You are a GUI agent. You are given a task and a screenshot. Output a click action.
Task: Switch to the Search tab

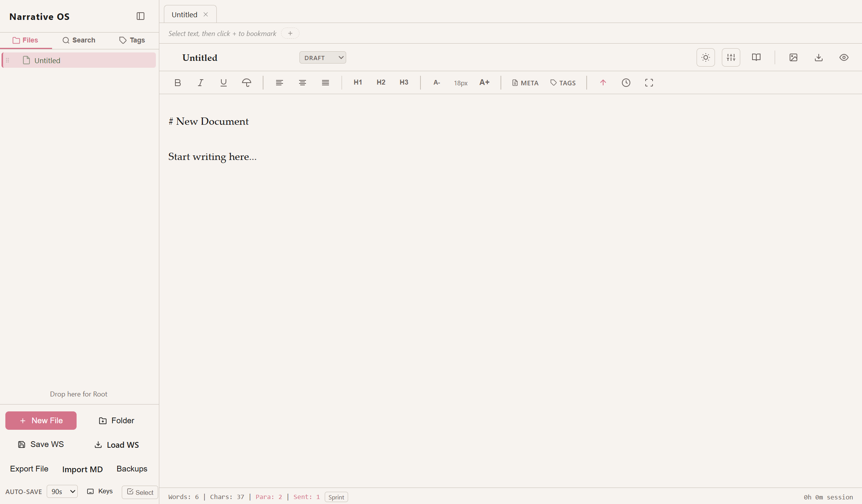79,40
